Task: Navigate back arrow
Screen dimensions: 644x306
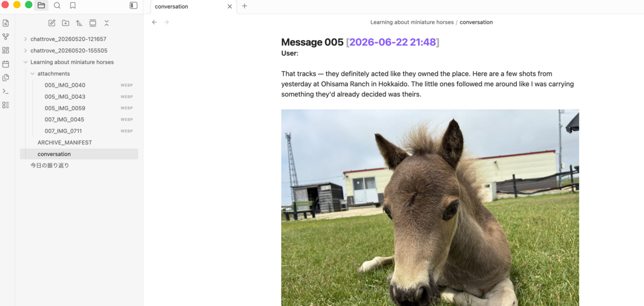Action: click(154, 22)
